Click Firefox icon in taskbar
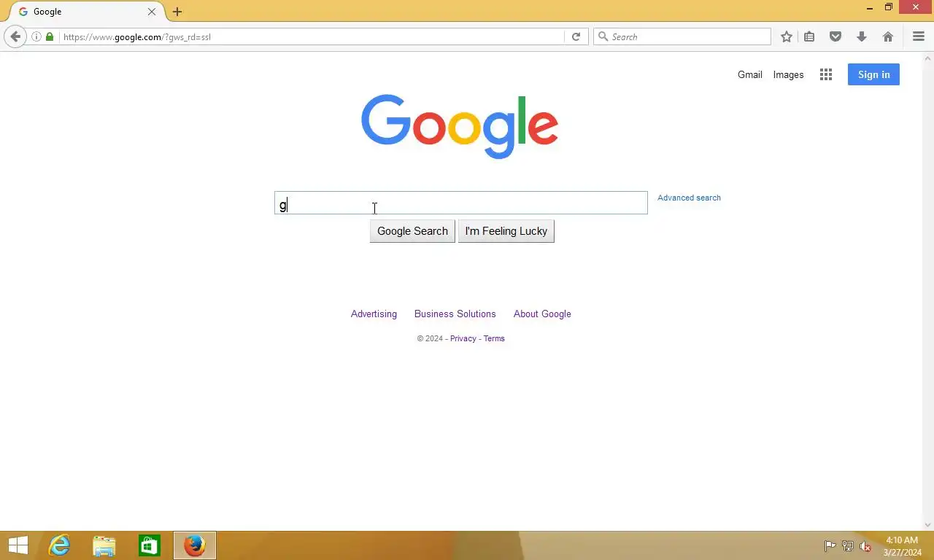This screenshot has width=934, height=560. (x=195, y=545)
